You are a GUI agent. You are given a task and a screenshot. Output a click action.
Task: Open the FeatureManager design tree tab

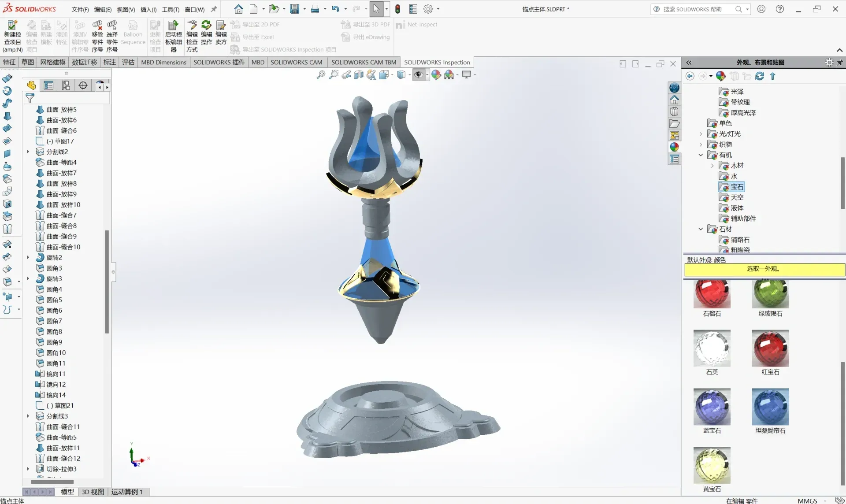pyautogui.click(x=31, y=85)
